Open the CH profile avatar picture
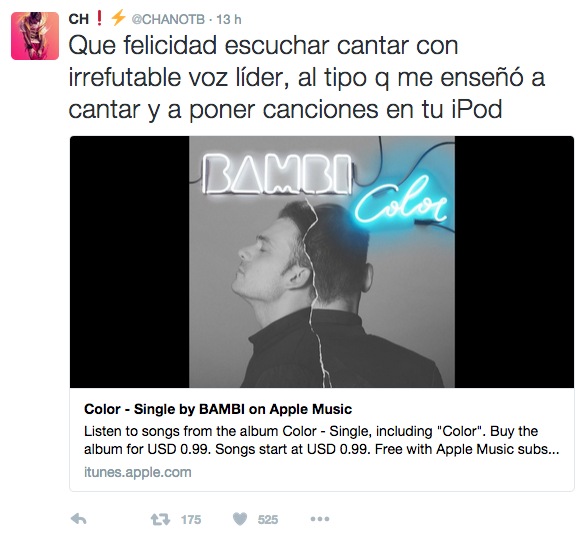The width and height of the screenshot is (586, 536). (x=35, y=36)
